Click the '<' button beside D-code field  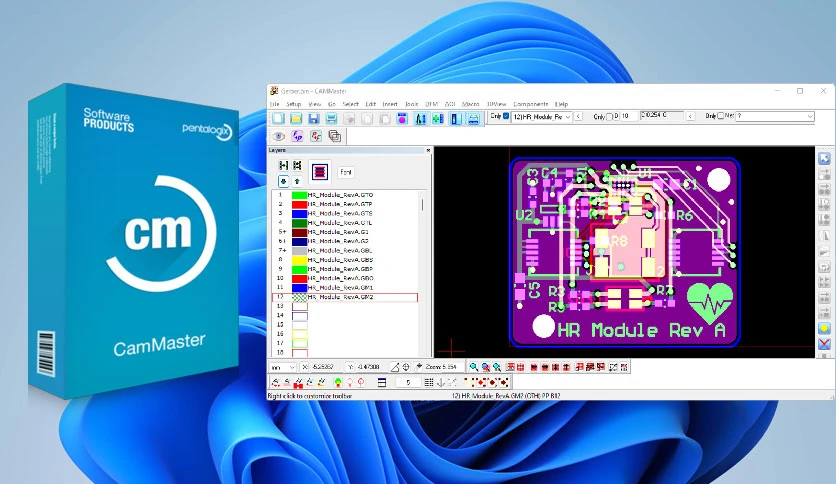pos(690,116)
